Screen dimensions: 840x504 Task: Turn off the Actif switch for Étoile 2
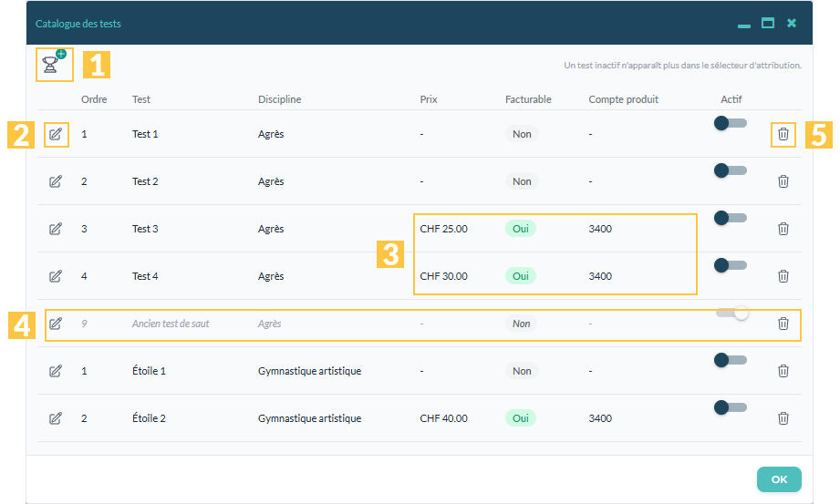(731, 407)
